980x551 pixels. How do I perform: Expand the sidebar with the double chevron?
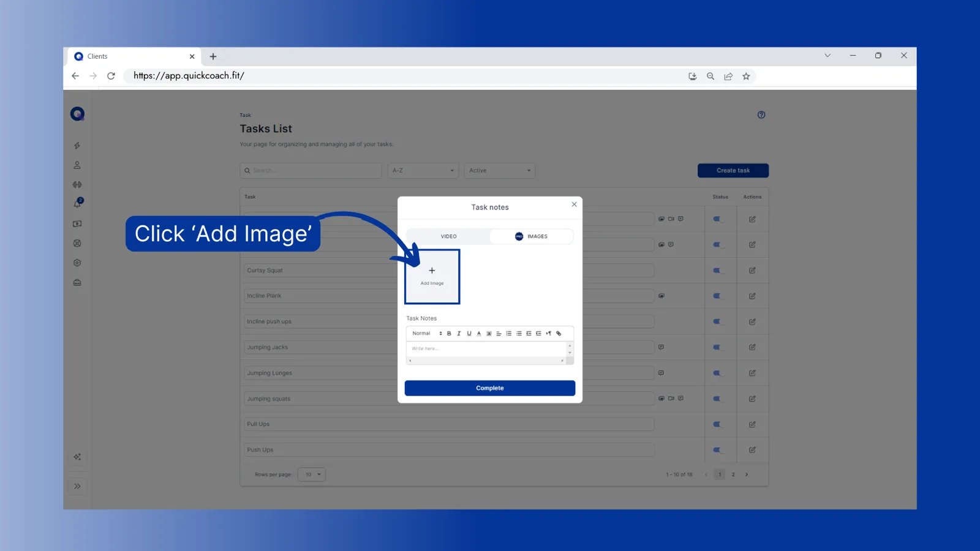tap(77, 486)
